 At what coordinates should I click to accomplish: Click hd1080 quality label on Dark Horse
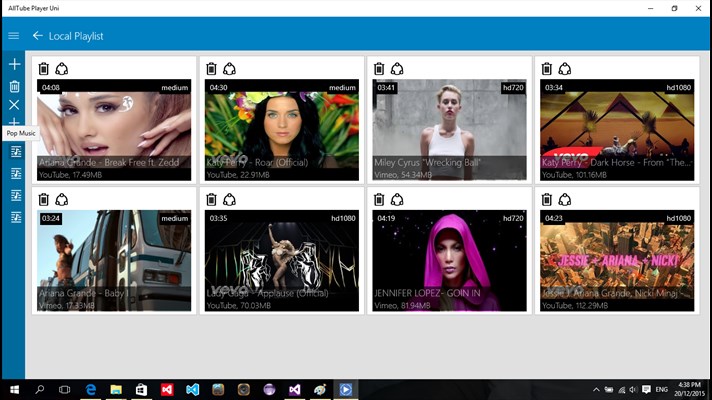[678, 88]
